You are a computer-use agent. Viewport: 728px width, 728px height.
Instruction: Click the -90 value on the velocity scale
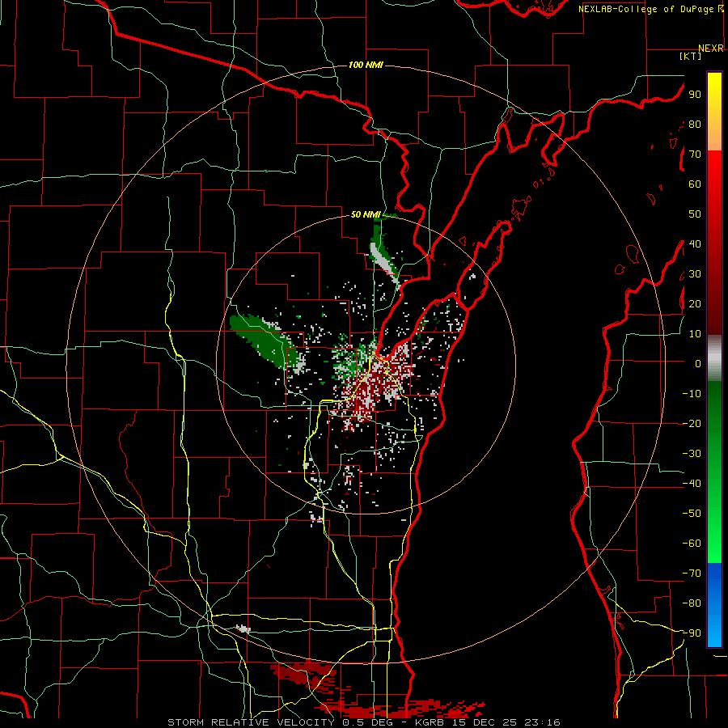pyautogui.click(x=692, y=633)
